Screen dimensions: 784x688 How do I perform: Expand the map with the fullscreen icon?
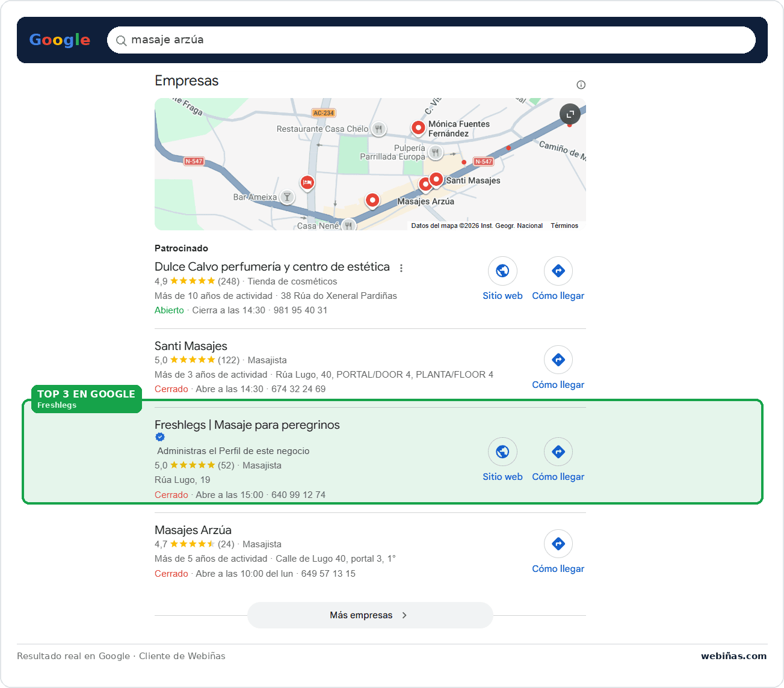pyautogui.click(x=570, y=114)
